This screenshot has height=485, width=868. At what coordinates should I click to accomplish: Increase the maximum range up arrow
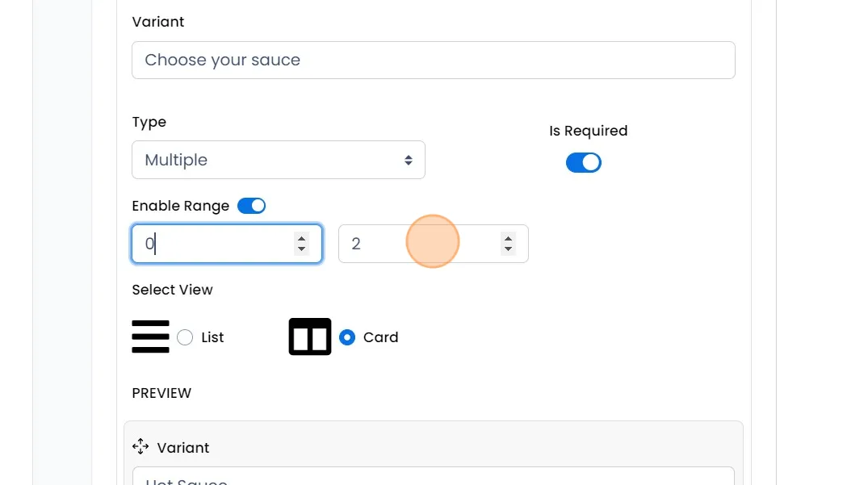[508, 238]
